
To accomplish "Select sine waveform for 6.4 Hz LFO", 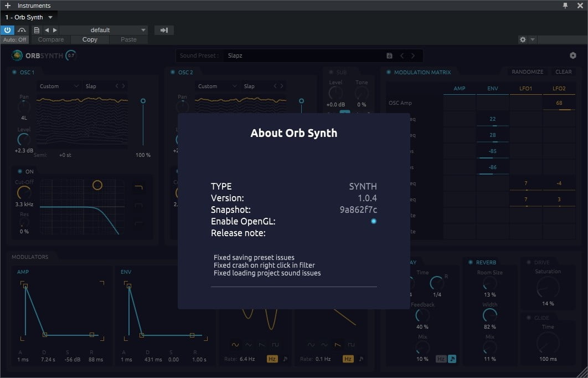I will pyautogui.click(x=235, y=345).
